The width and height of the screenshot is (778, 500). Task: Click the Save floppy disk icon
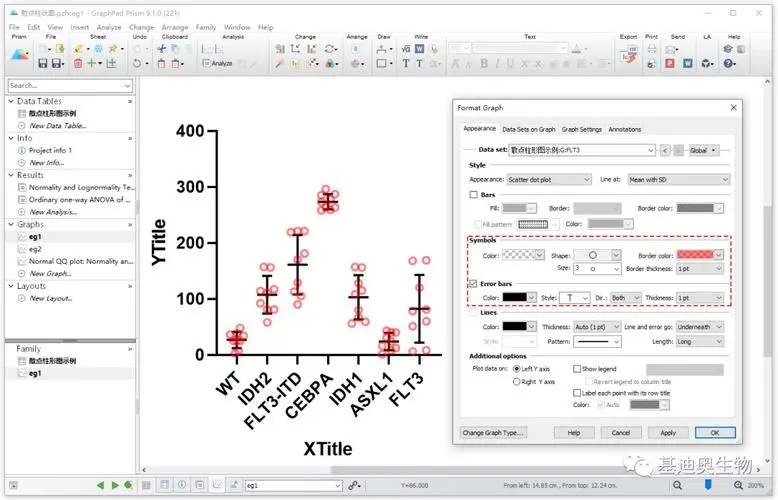(x=43, y=63)
